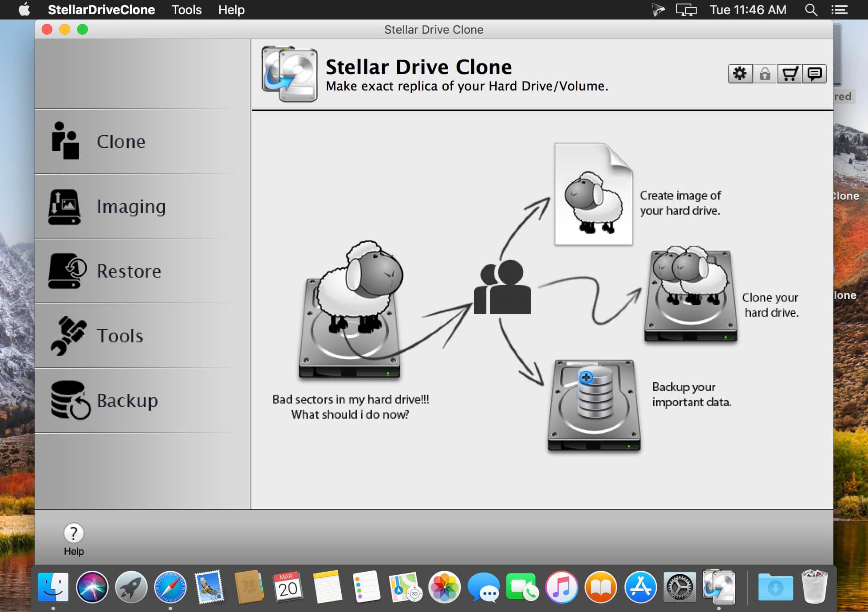The height and width of the screenshot is (612, 868).
Task: Select the Imaging option
Action: [142, 207]
